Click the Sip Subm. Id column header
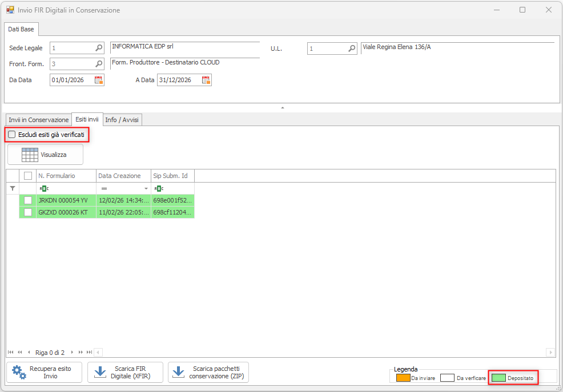The height and width of the screenshot is (392, 563). pos(172,176)
